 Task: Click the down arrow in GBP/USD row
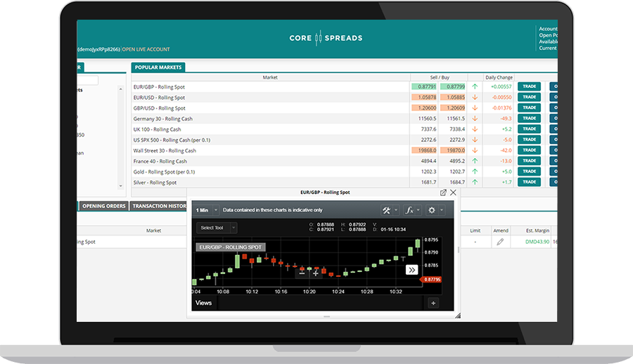click(475, 108)
